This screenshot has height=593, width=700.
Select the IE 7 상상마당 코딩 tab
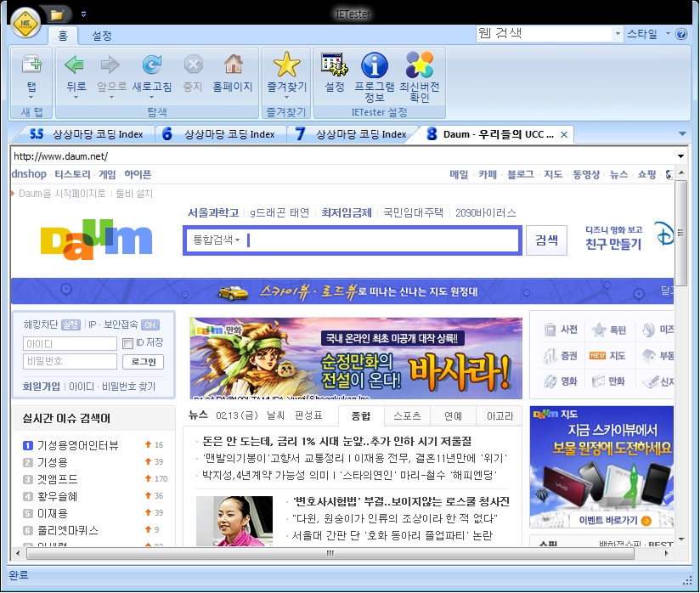click(351, 134)
